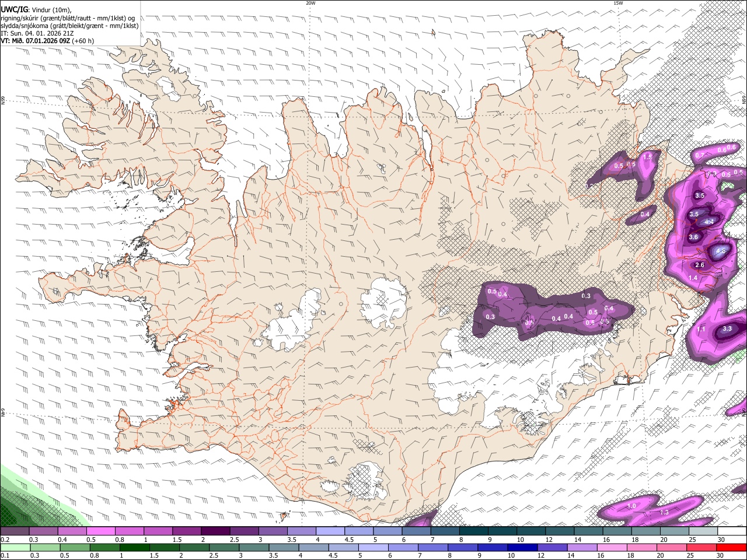This screenshot has height=560, width=747.
Task: Click the 1.1 snowfall value offshore
Action: [x=701, y=330]
